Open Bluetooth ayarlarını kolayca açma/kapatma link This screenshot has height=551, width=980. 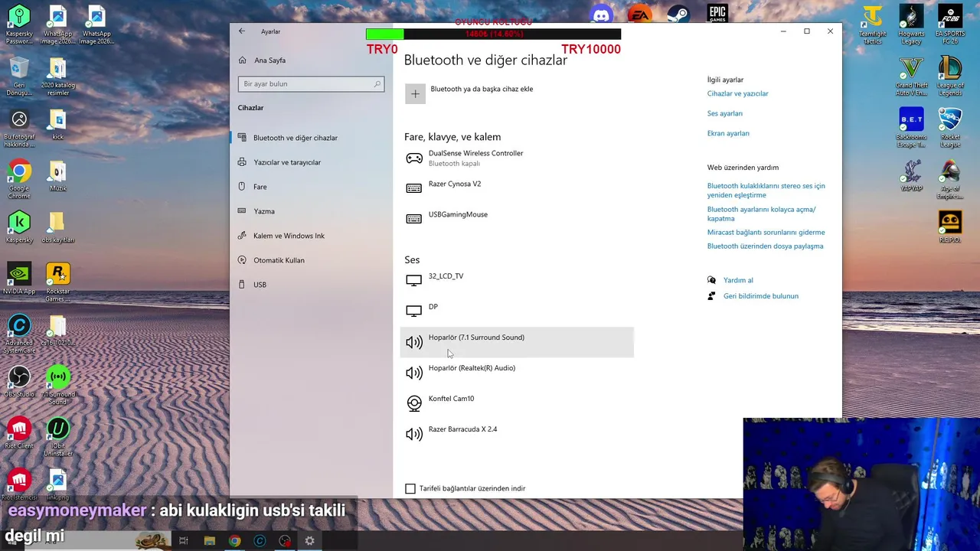click(x=761, y=214)
